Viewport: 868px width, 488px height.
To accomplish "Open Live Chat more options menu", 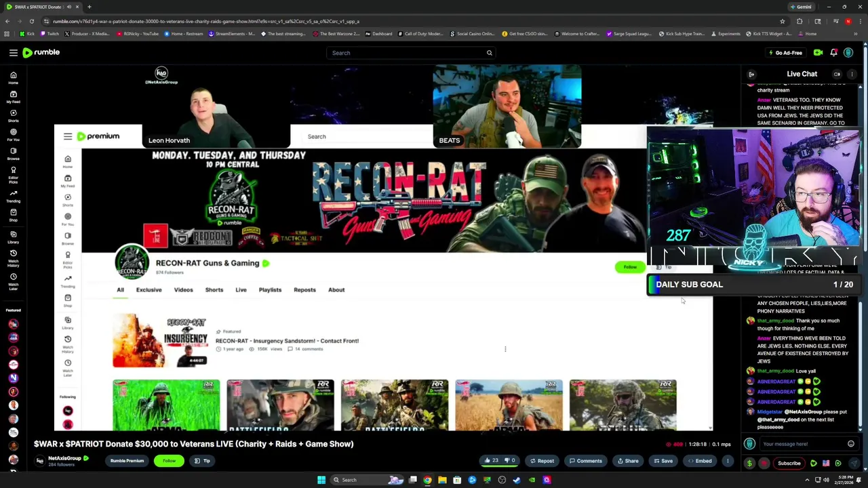I will [852, 74].
